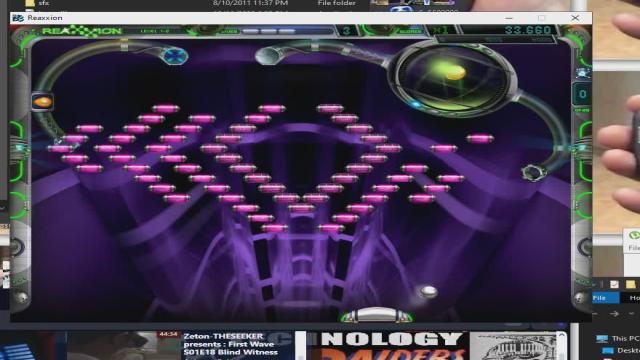This screenshot has width=640, height=360.
Task: Click the x1 multiplier indicator
Action: (440, 30)
